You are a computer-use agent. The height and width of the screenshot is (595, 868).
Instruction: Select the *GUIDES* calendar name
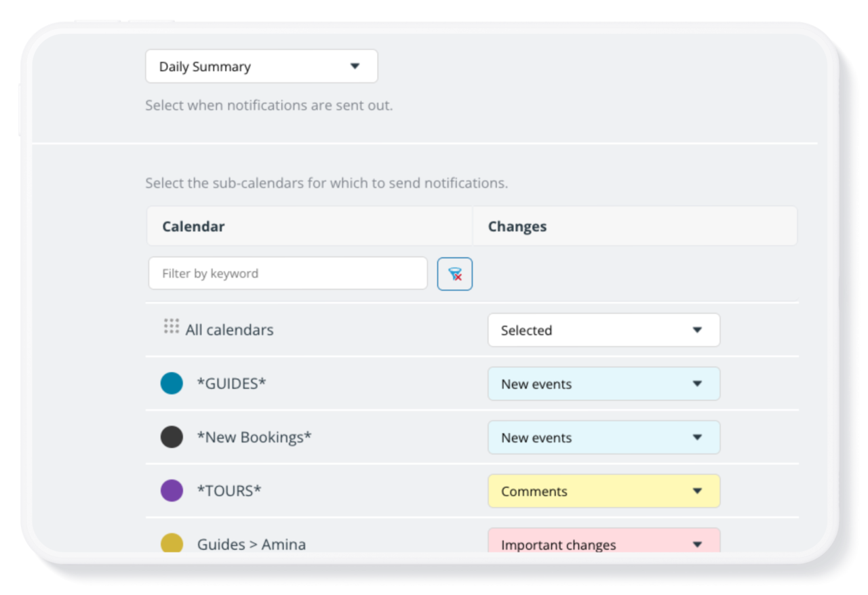pyautogui.click(x=232, y=384)
